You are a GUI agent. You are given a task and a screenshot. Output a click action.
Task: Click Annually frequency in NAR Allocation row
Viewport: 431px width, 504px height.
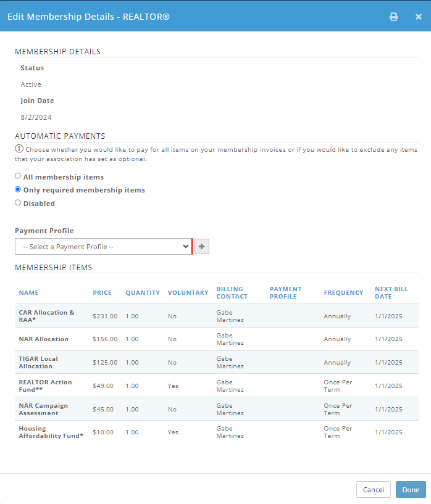pos(337,339)
